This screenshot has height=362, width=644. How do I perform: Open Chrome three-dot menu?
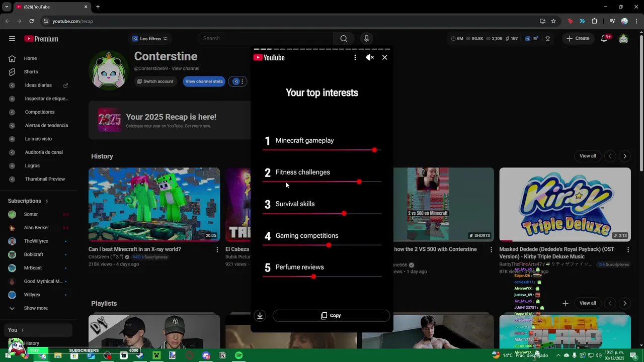[x=636, y=21]
